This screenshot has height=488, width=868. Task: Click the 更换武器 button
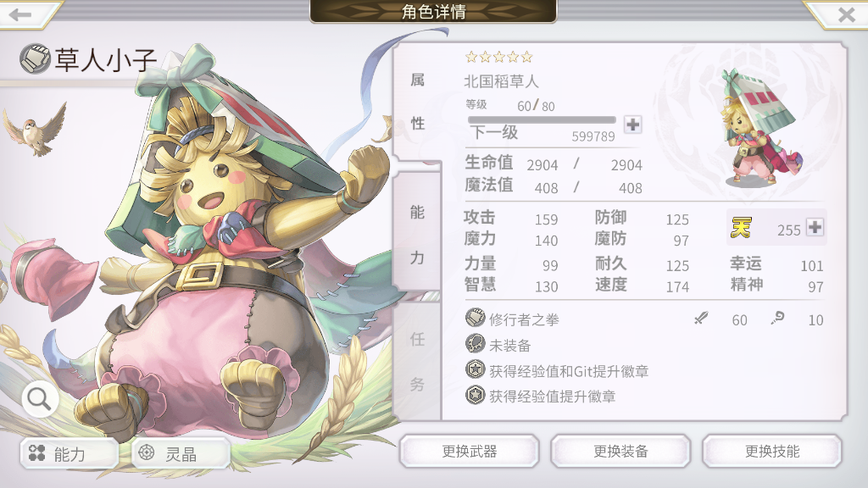point(469,452)
